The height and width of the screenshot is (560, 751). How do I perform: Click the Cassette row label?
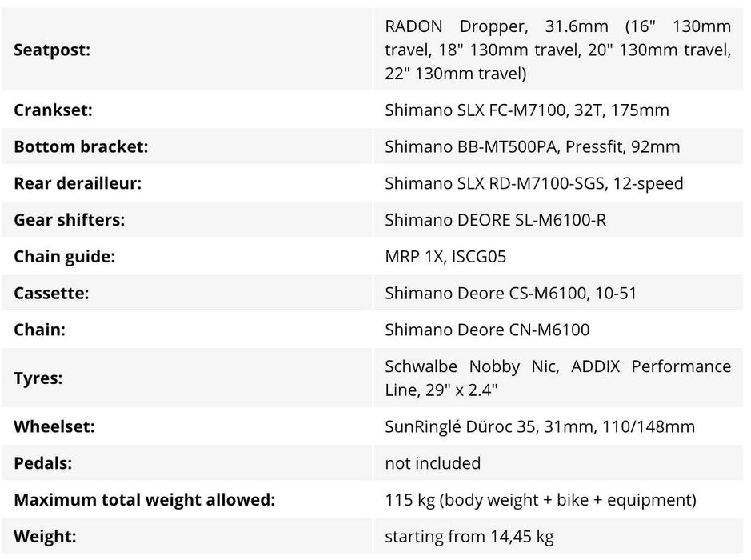pyautogui.click(x=51, y=293)
